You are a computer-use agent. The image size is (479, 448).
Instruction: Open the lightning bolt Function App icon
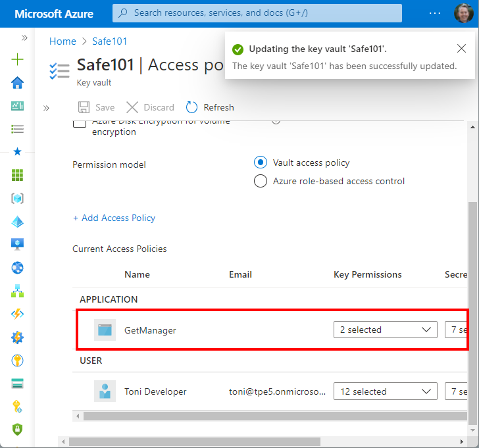coord(17,314)
